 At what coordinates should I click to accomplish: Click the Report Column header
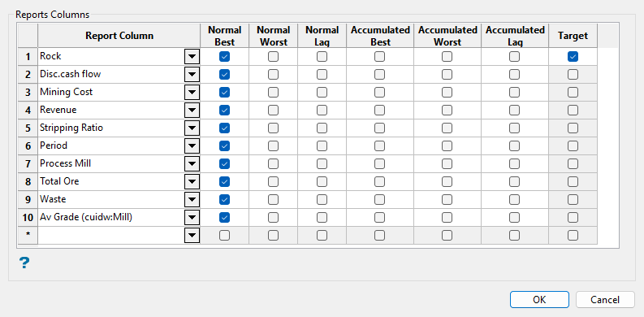[x=119, y=36]
